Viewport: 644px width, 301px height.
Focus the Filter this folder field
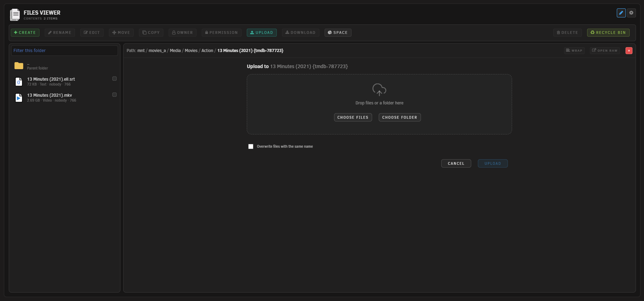click(x=65, y=51)
